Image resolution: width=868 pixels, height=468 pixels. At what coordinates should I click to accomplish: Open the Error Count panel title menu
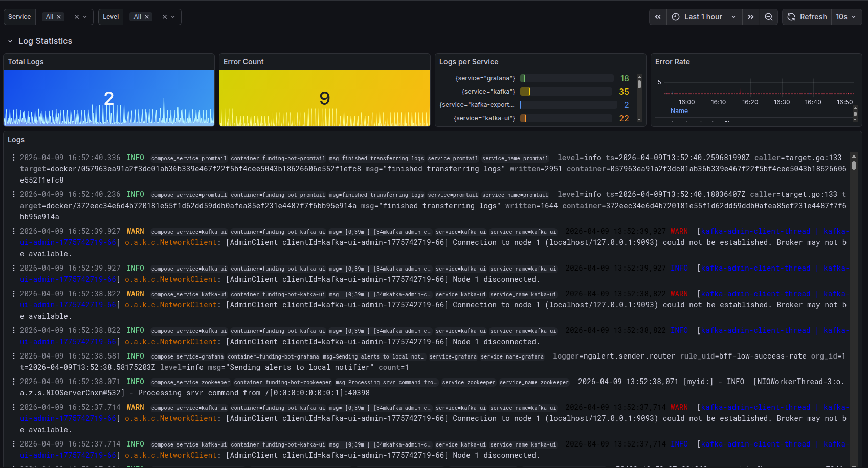pos(243,61)
